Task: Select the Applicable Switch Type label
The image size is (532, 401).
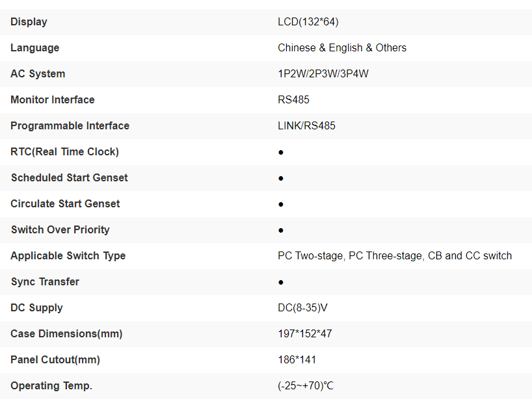Action: (x=68, y=256)
